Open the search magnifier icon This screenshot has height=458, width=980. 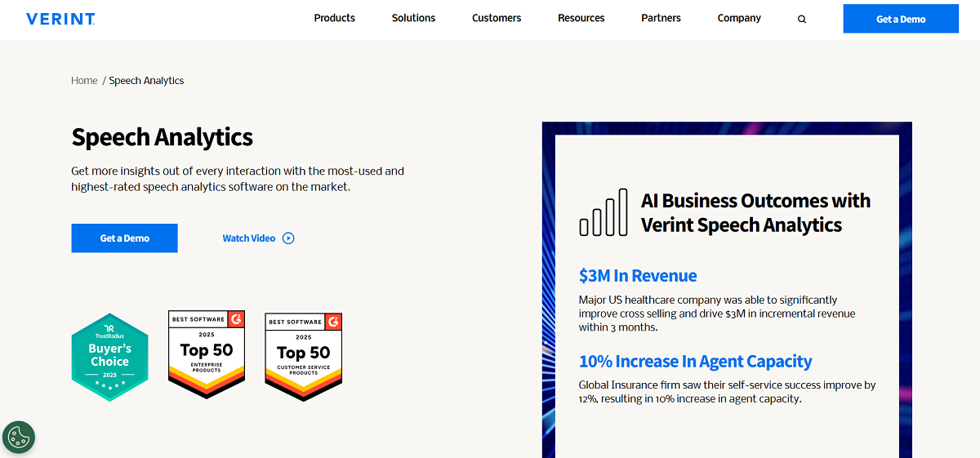(802, 19)
